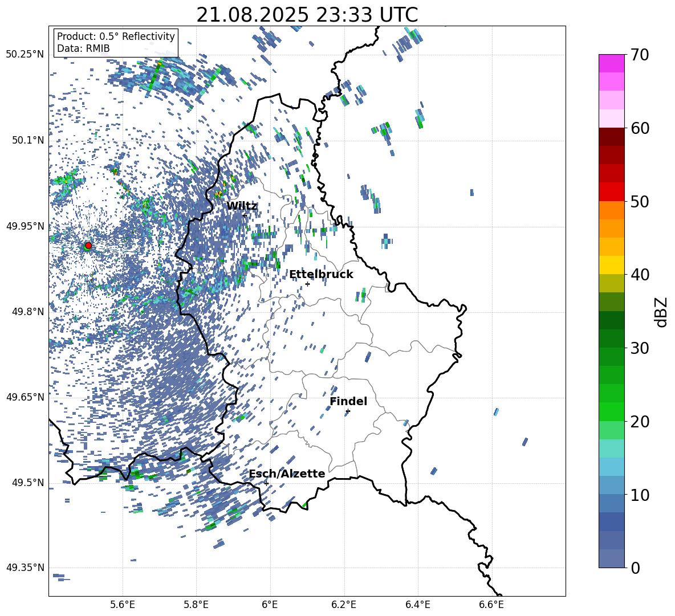Click the 50.25°N latitude label
The height and width of the screenshot is (616, 675).
[25, 55]
